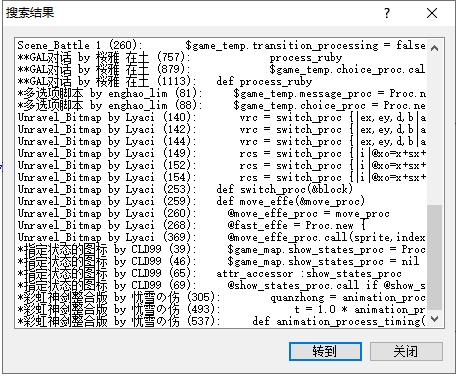The image size is (458, 376).
Task: Select the 指定状态的图标 (39) result row
Action: [x=221, y=249]
